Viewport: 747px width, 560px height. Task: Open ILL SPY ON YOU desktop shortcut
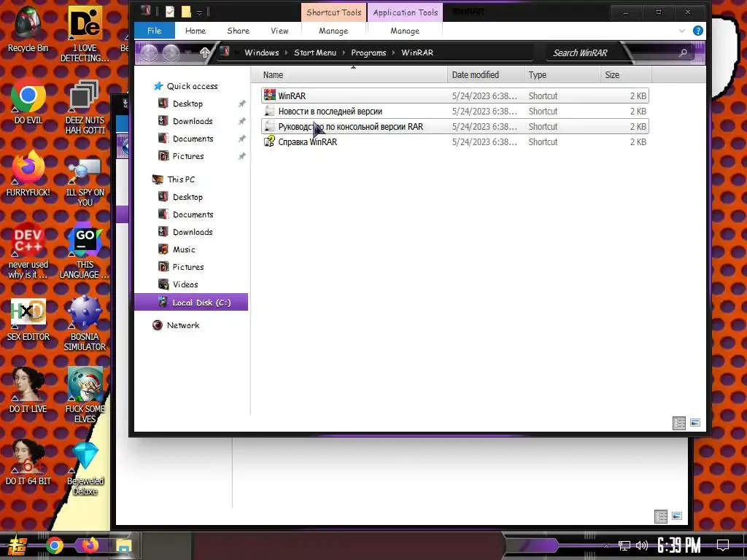(x=85, y=182)
